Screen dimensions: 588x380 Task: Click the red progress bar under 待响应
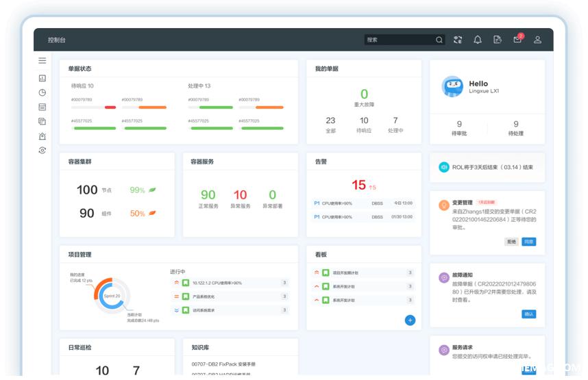[110, 107]
